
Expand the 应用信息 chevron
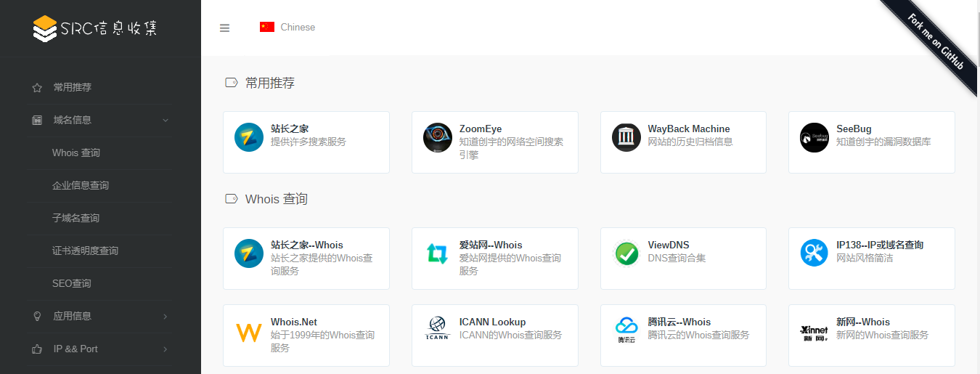(166, 316)
